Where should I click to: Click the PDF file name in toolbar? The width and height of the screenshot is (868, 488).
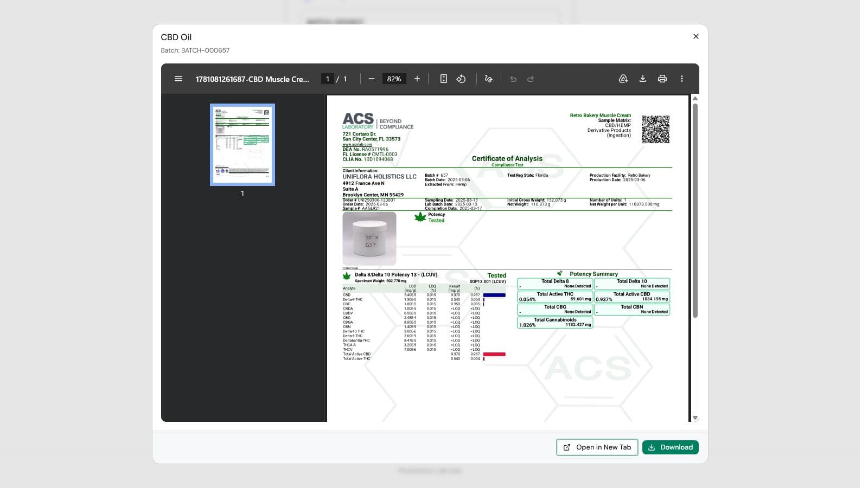click(x=252, y=79)
